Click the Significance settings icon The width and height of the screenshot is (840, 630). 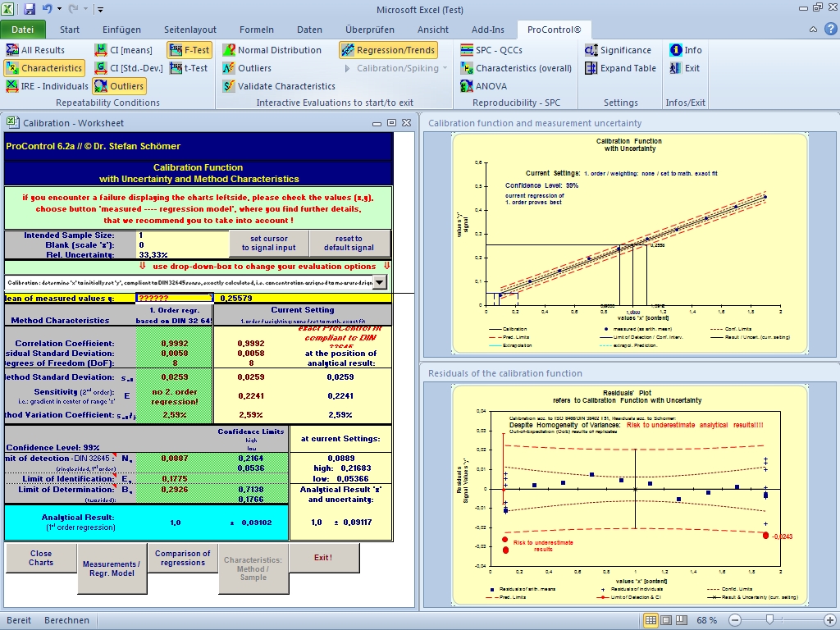click(x=591, y=50)
